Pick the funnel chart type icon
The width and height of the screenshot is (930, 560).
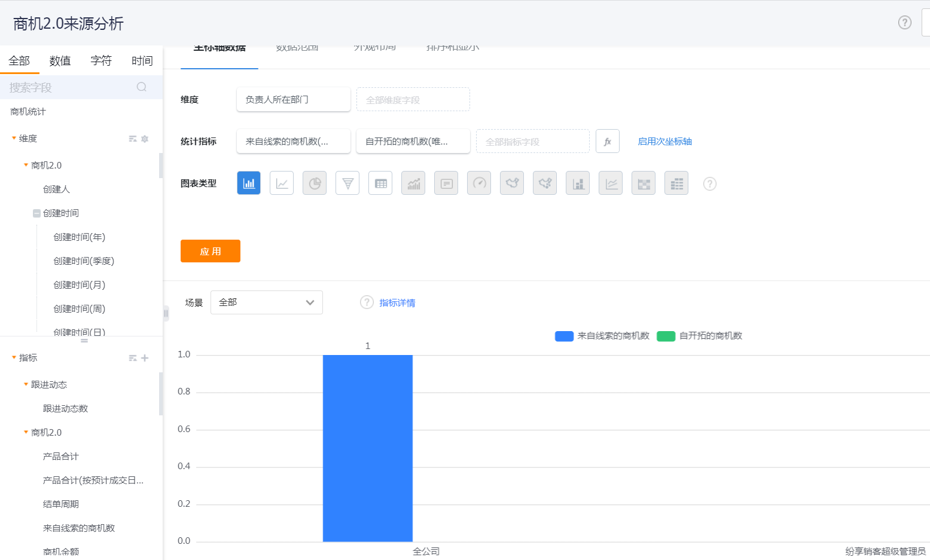(x=347, y=183)
